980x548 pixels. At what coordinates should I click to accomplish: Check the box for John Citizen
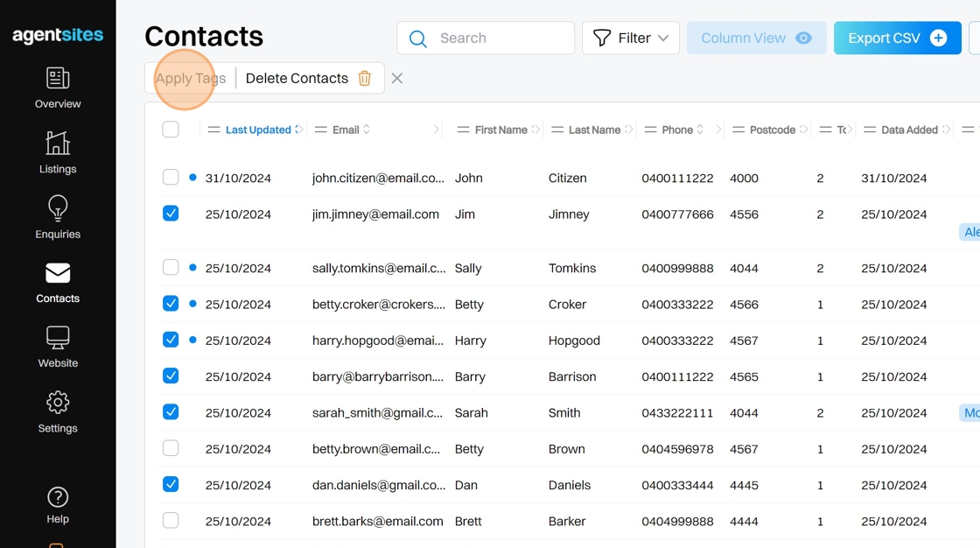click(171, 178)
